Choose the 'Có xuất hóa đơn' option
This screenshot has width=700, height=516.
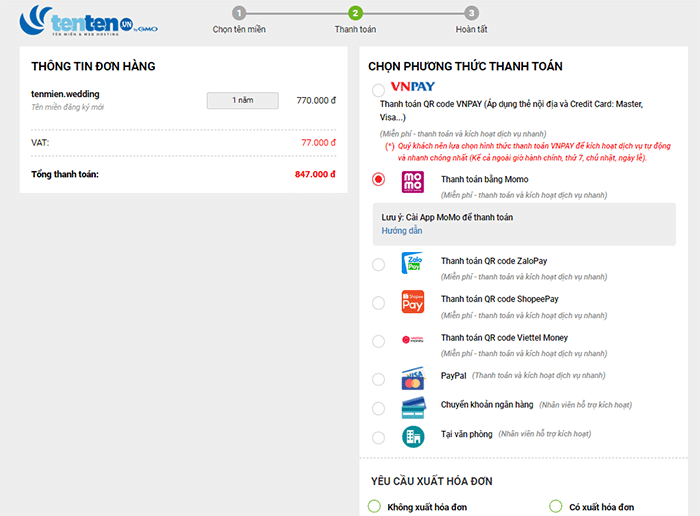coord(556,506)
